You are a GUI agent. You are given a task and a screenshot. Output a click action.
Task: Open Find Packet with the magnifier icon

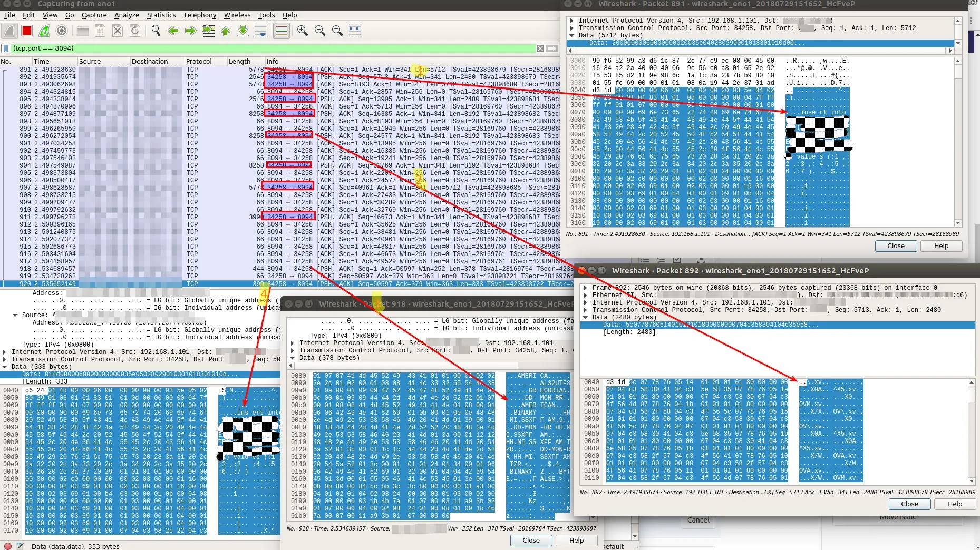pos(156,31)
